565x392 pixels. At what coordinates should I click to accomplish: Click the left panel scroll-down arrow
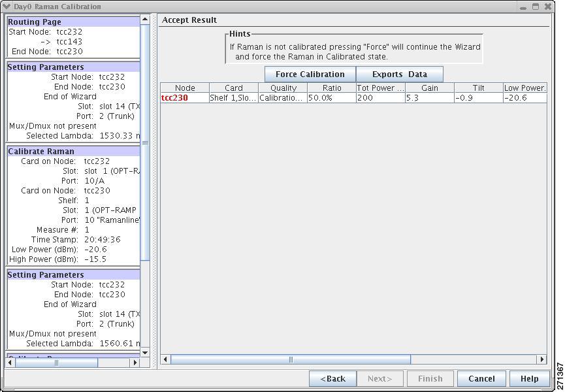tap(145, 353)
